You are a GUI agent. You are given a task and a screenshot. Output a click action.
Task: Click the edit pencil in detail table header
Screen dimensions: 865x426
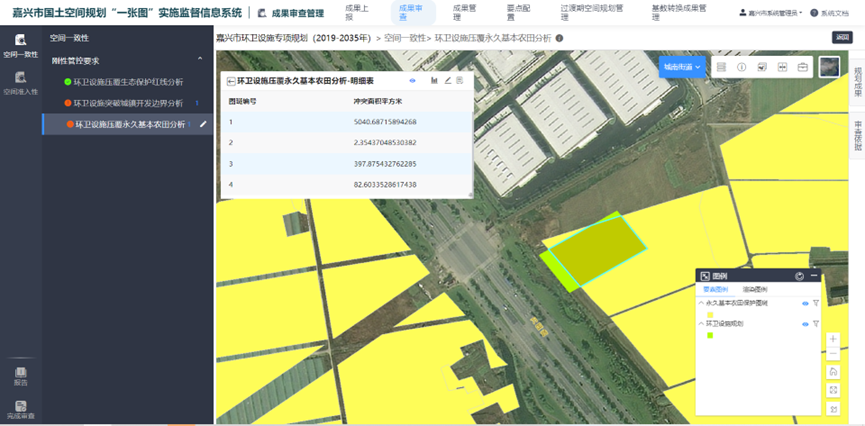pos(448,81)
